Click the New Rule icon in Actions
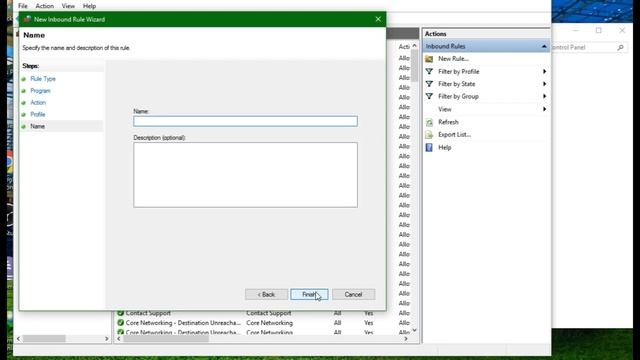The width and height of the screenshot is (640, 360). (429, 59)
